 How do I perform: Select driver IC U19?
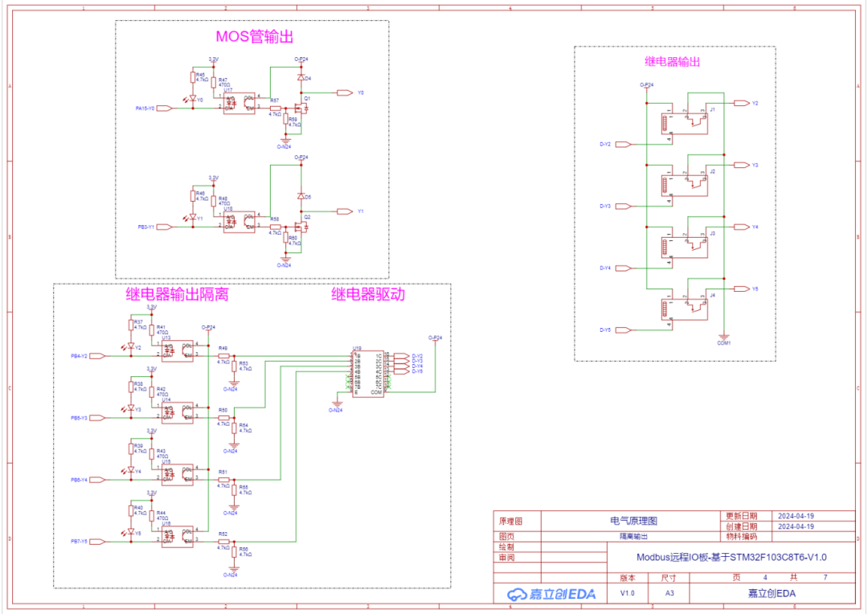(368, 373)
